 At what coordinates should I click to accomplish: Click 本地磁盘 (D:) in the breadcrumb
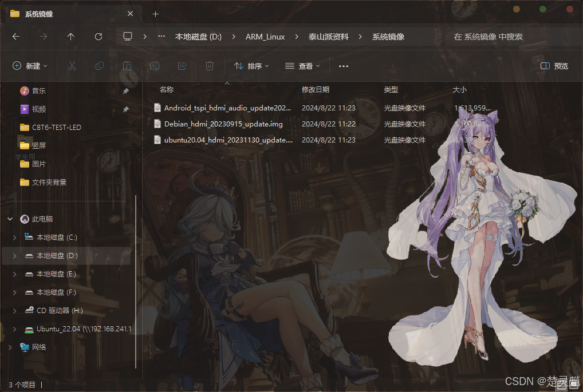click(x=198, y=37)
